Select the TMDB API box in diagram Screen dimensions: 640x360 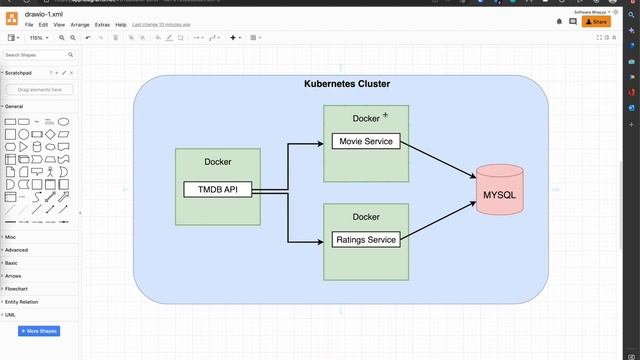coord(218,189)
